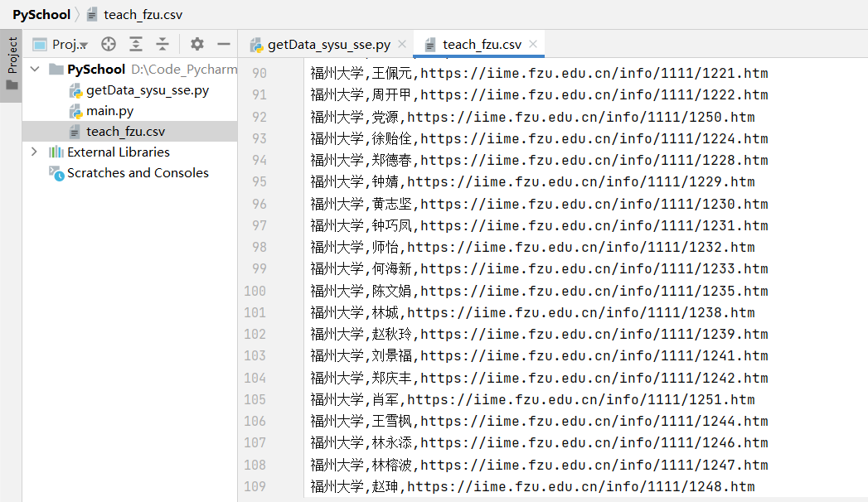Click line number 90 in the gutter
Screen dimensions: 868x502
pyautogui.click(x=259, y=73)
